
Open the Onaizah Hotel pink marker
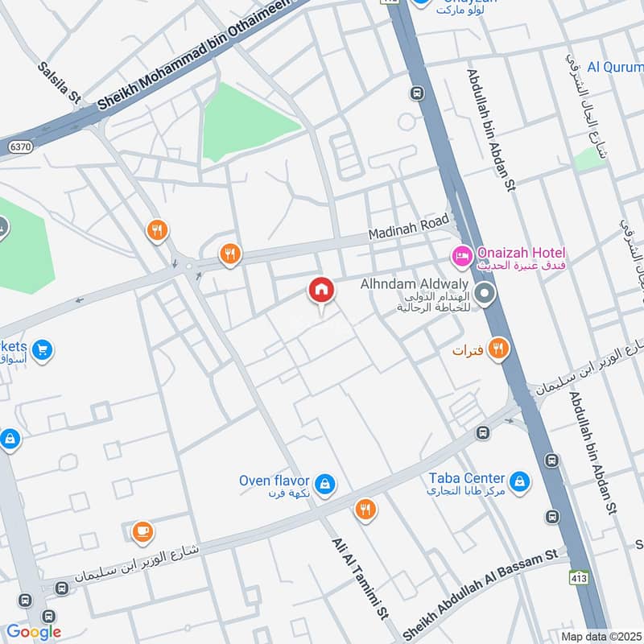pyautogui.click(x=462, y=258)
